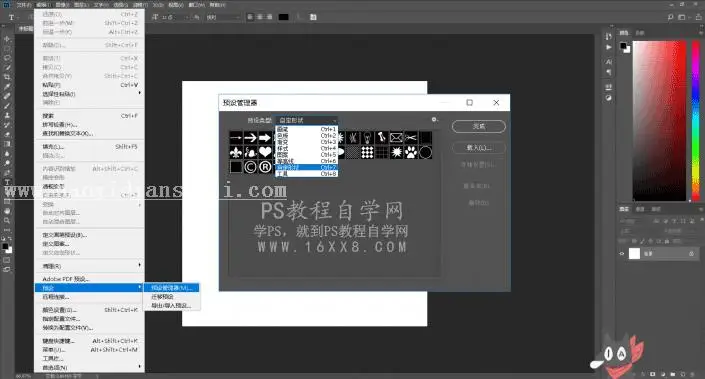Toggle the character panel icon in options bar
Viewport: 705px width, 379px height.
[313, 17]
